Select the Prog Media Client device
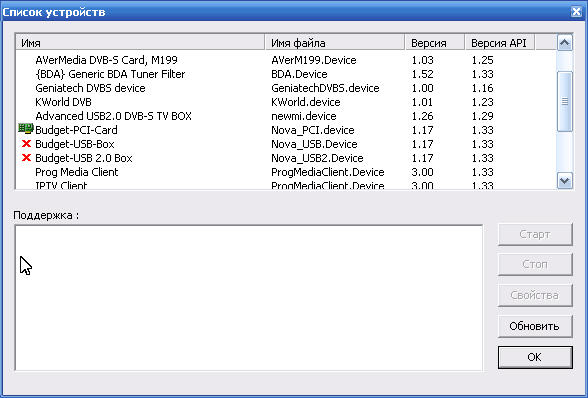Image resolution: width=588 pixels, height=398 pixels. (x=76, y=172)
